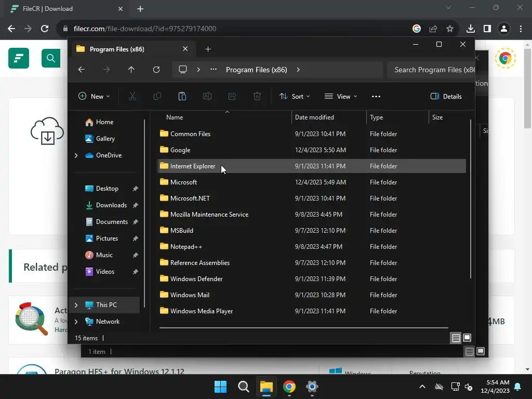Click the Search Program Files (x86) box
This screenshot has height=399, width=532.
pos(431,70)
